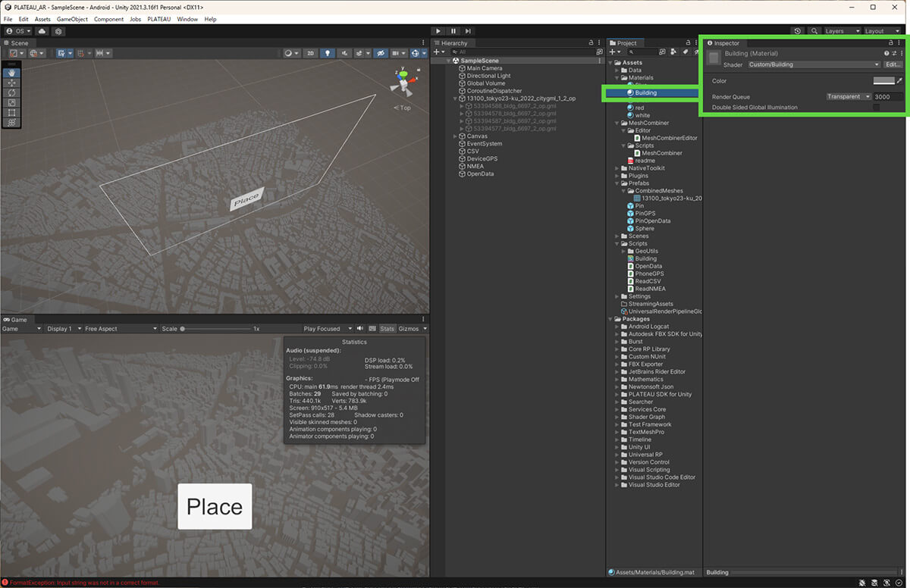
Task: Click the Render Queue value field 3000
Action: pos(888,96)
